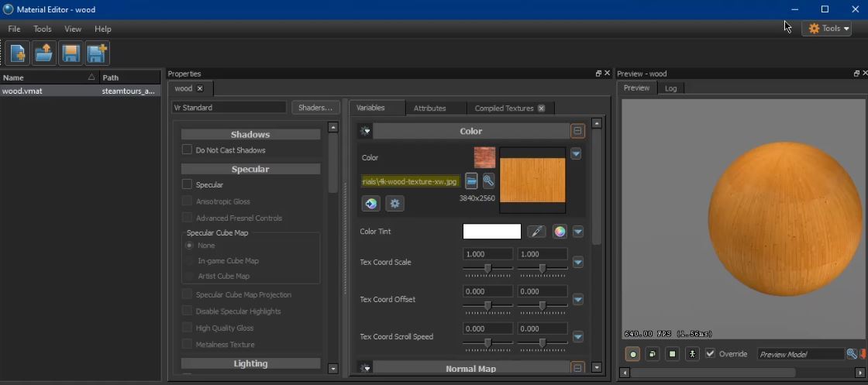
Task: Click the large wood texture preview thumbnail
Action: [532, 180]
